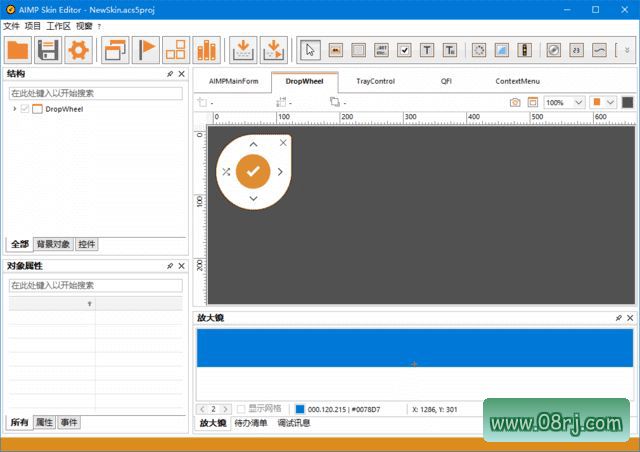
Task: Click the orange checkmark button on canvas
Action: point(253,171)
